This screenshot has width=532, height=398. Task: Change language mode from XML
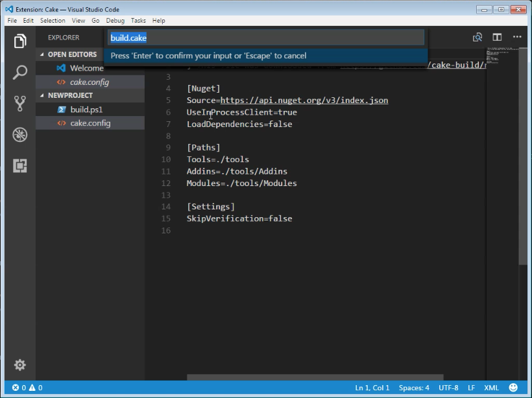(491, 388)
